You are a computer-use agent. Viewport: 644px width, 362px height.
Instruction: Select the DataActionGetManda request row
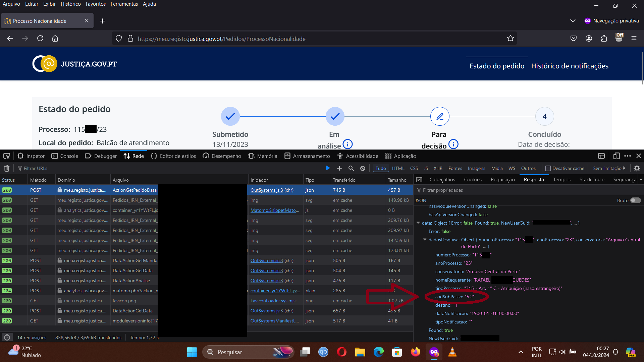pos(206,260)
